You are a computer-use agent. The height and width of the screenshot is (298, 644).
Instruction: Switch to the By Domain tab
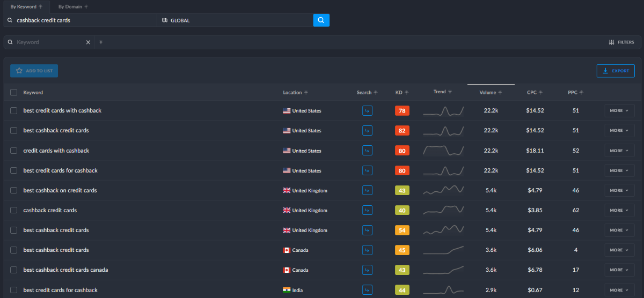tap(73, 6)
